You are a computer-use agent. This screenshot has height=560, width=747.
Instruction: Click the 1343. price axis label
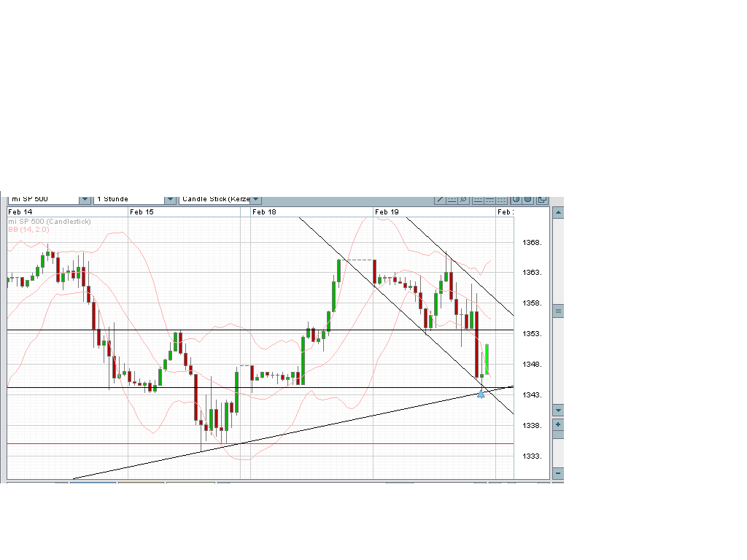click(532, 394)
